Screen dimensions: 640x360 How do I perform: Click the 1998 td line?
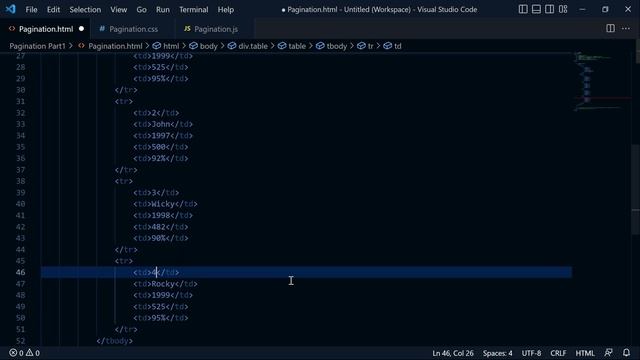[x=163, y=215]
